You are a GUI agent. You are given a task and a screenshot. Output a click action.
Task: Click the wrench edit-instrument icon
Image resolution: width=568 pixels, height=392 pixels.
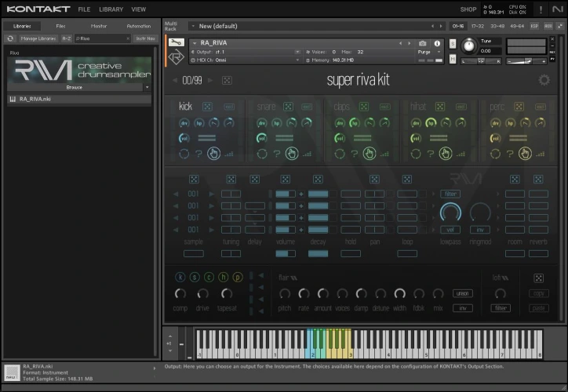[x=176, y=42]
